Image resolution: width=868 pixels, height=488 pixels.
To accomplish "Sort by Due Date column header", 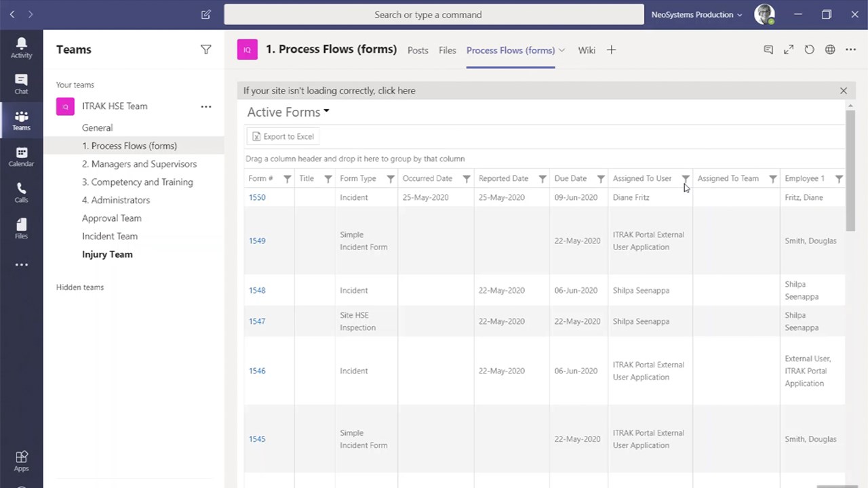I will [570, 179].
